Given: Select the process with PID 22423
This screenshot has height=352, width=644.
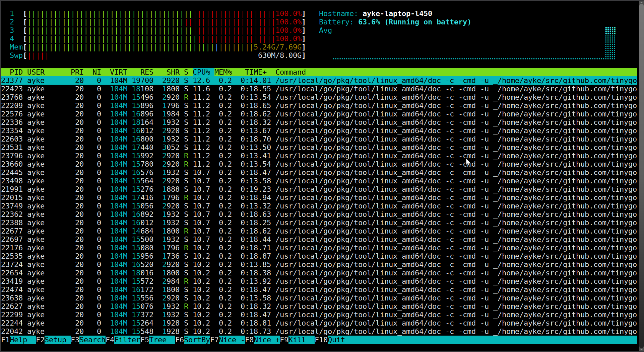Looking at the screenshot, I should tap(134, 89).
